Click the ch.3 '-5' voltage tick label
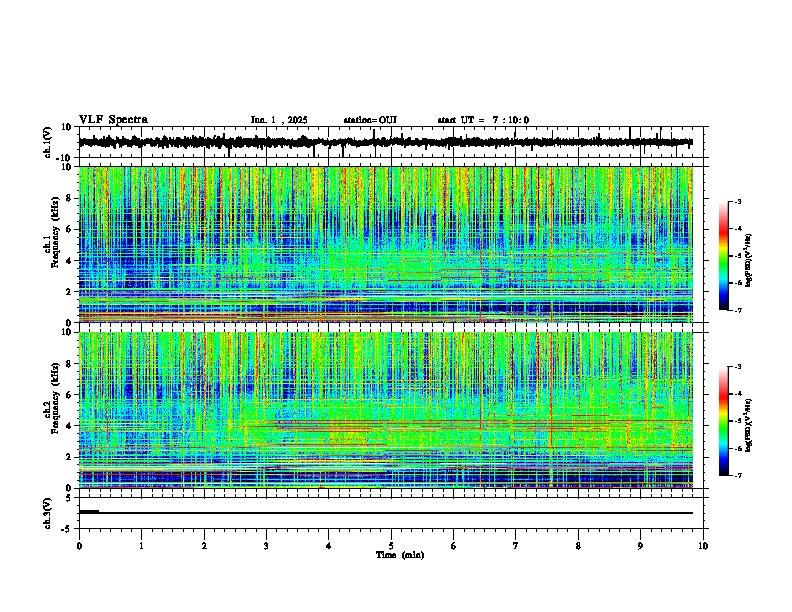Viewport: 792px width, 612px height. (x=67, y=529)
